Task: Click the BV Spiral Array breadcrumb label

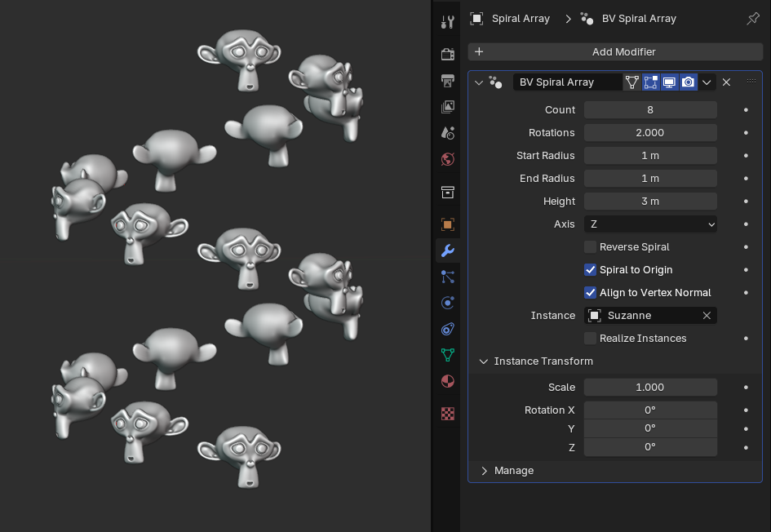Action: tap(639, 19)
